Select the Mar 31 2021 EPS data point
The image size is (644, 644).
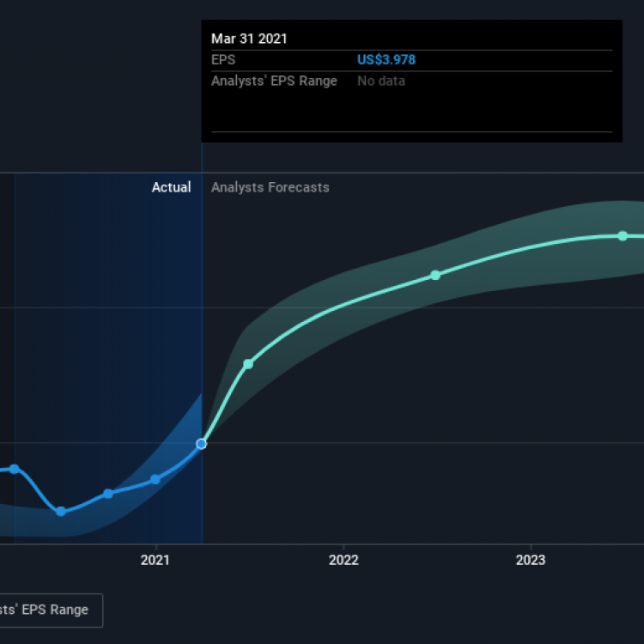point(201,444)
